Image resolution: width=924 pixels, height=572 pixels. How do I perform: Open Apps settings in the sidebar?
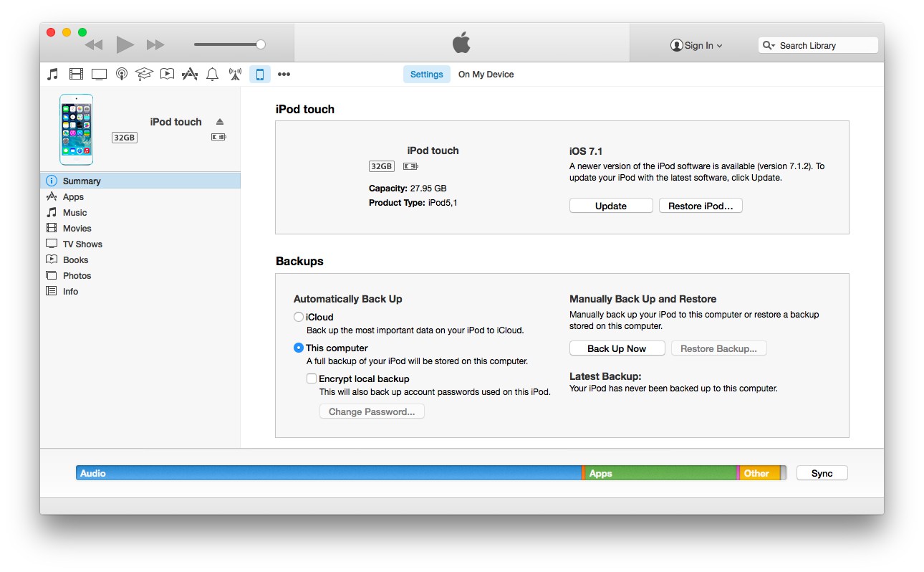click(140, 196)
